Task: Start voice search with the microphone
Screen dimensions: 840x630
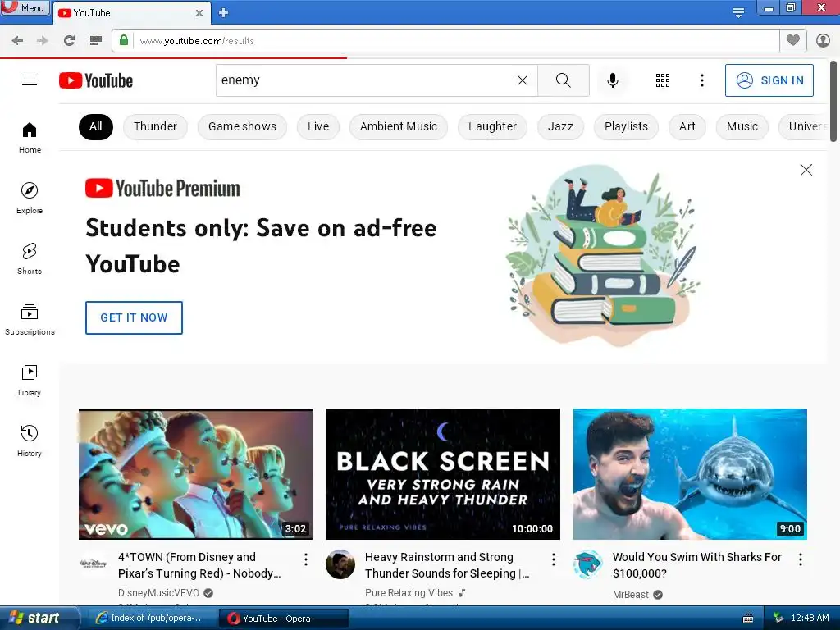Action: [613, 80]
